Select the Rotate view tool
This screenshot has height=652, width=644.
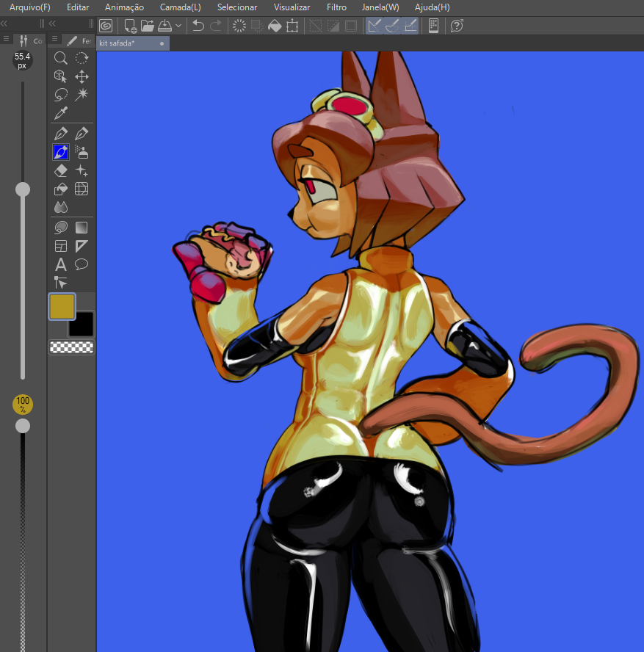tap(82, 58)
